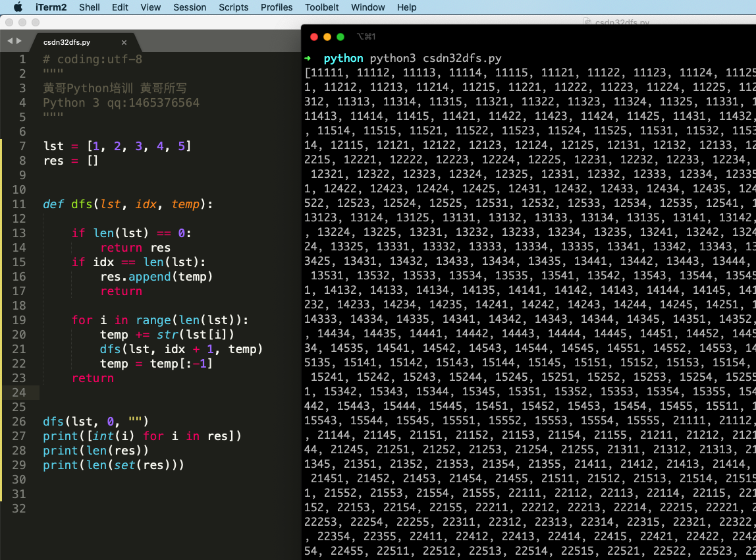Click the value 11111 in terminal output

[x=327, y=73]
